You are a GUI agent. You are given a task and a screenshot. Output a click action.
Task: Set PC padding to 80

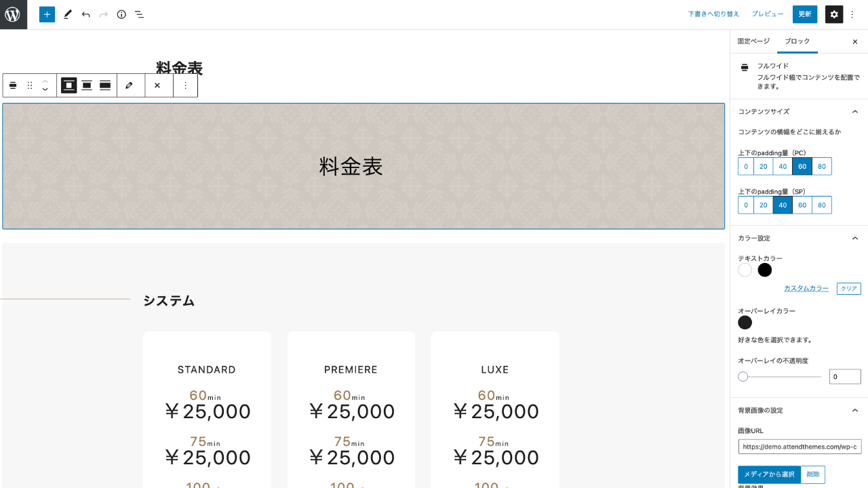pyautogui.click(x=822, y=167)
